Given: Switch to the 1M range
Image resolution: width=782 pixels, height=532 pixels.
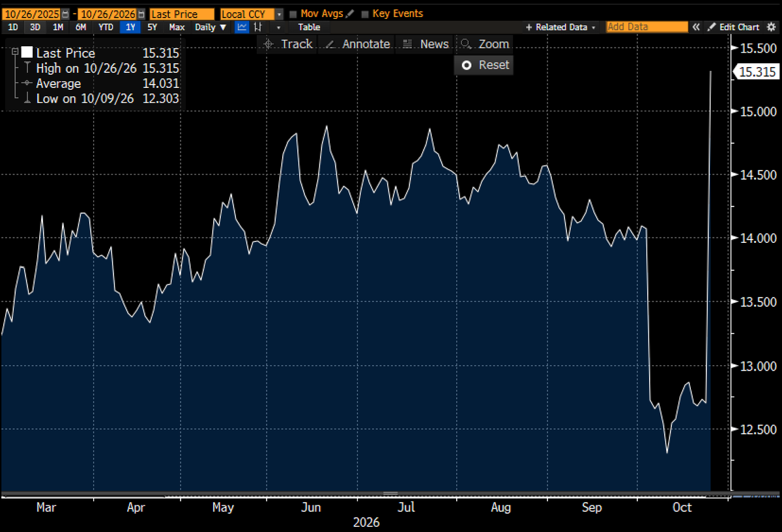Looking at the screenshot, I should click(58, 27).
